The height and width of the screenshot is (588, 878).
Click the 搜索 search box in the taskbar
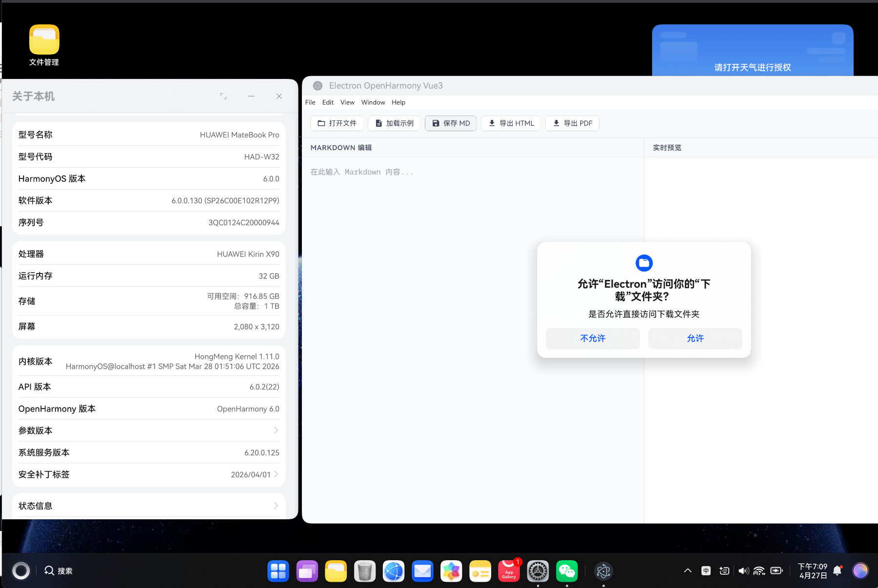[x=59, y=570]
